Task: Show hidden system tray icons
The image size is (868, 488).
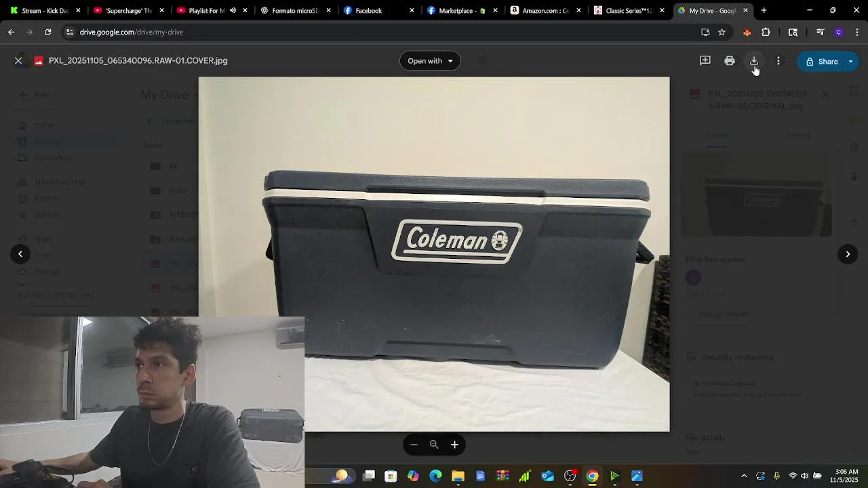Action: [744, 476]
